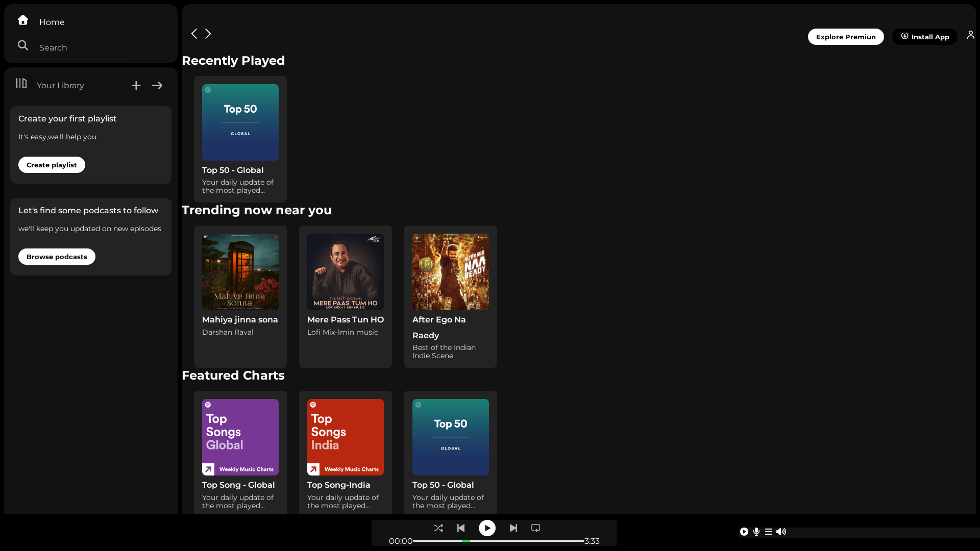The image size is (980, 551).
Task: Expand Your Library with arrow
Action: coord(157,86)
